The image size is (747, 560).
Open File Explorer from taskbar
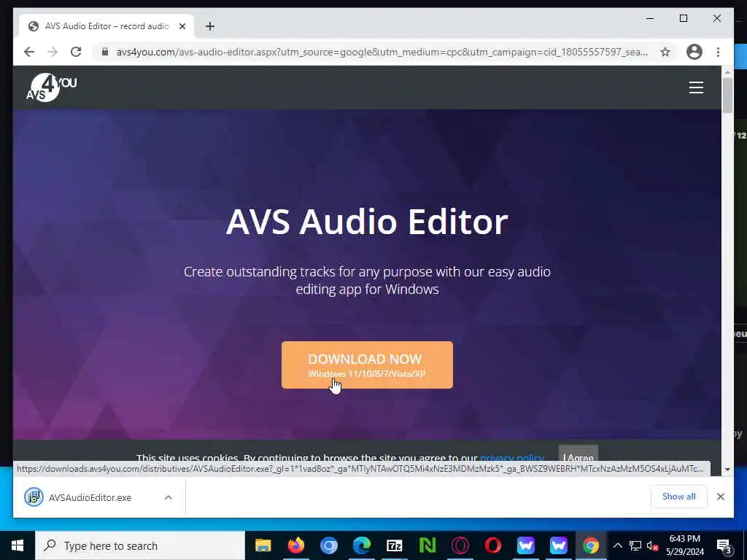pyautogui.click(x=263, y=545)
